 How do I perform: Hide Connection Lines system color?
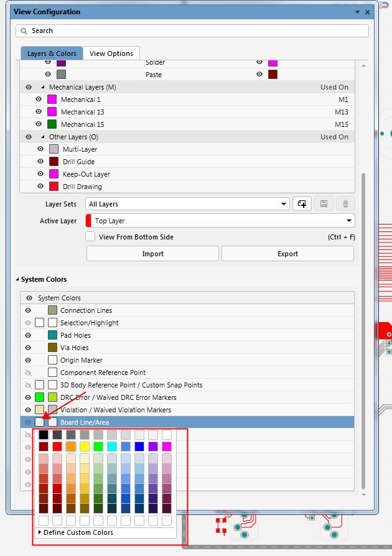point(28,310)
